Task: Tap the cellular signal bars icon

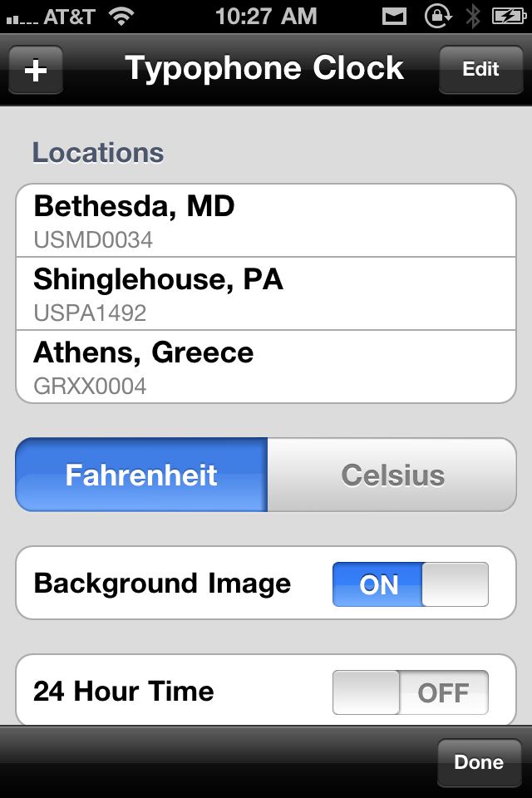Action: pos(22,19)
